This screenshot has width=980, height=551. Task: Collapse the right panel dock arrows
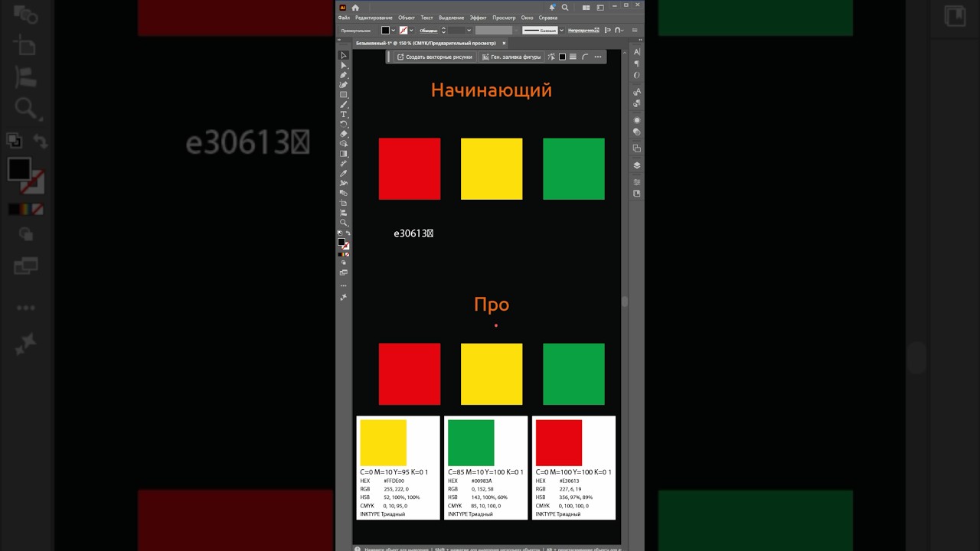pos(640,40)
